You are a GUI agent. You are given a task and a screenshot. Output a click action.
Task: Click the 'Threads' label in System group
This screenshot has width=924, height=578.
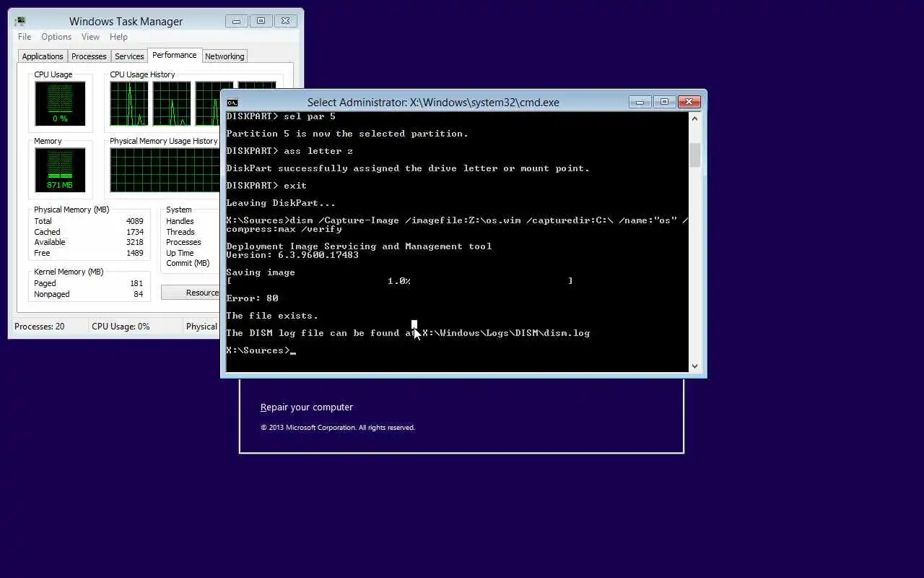click(180, 232)
